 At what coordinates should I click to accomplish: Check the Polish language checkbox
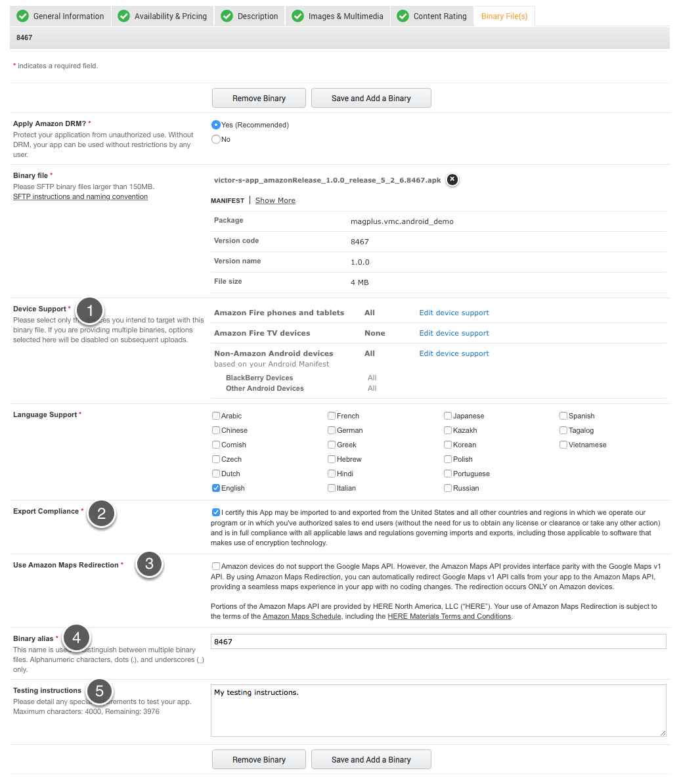tap(448, 459)
